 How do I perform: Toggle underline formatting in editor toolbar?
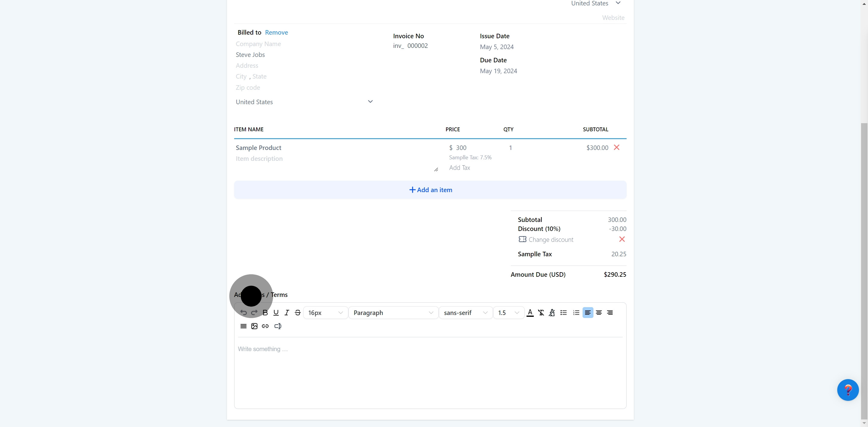276,313
